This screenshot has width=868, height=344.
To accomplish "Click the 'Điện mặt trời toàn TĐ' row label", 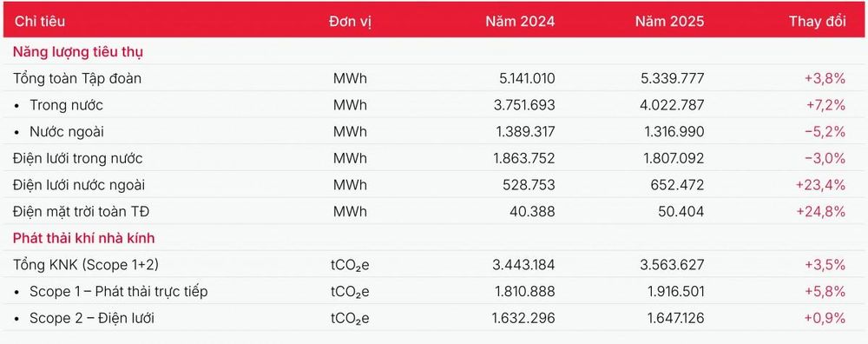I will pyautogui.click(x=82, y=212).
